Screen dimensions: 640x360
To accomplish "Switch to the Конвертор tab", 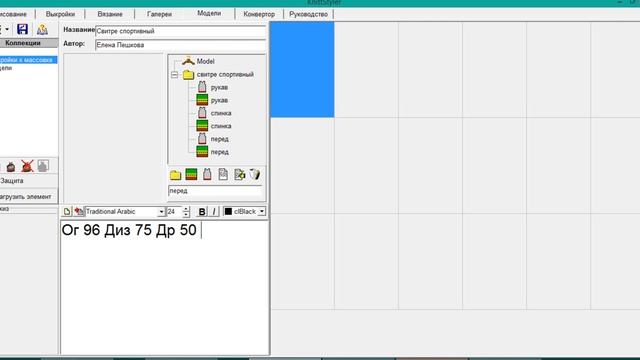I will pos(259,14).
